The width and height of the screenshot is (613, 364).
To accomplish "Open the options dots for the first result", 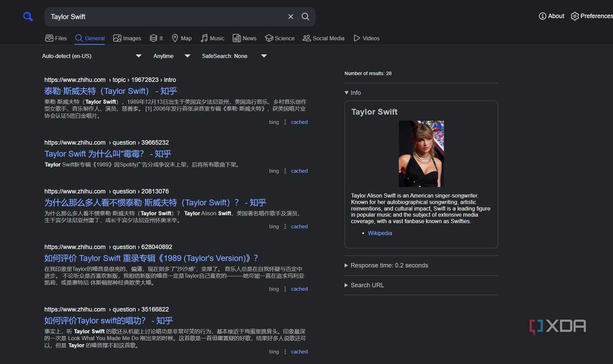I will point(285,122).
